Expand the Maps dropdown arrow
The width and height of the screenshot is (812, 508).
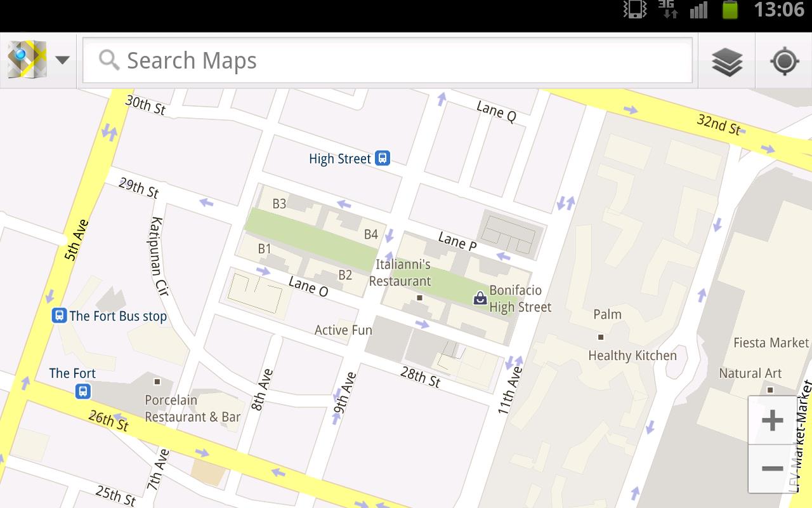pos(62,60)
